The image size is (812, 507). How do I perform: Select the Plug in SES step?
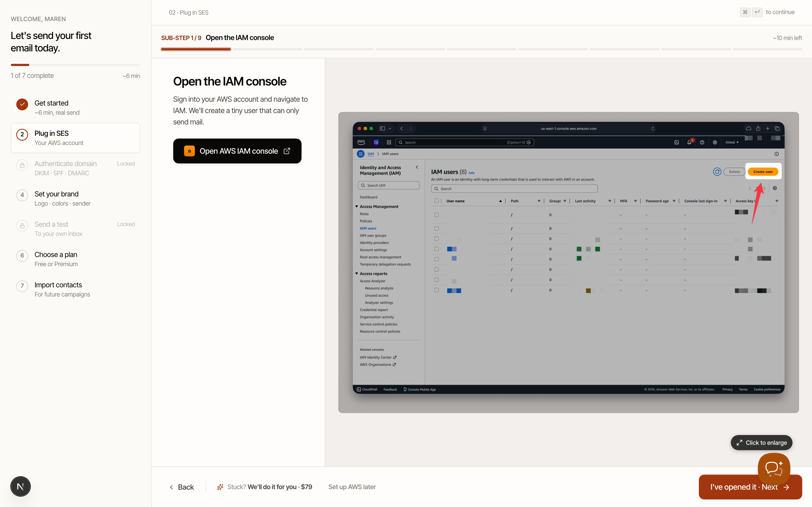(x=75, y=138)
